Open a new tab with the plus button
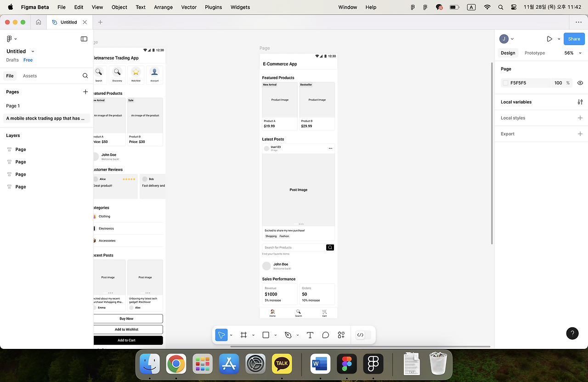Screen dimensions: 588x382 [x=100, y=22]
